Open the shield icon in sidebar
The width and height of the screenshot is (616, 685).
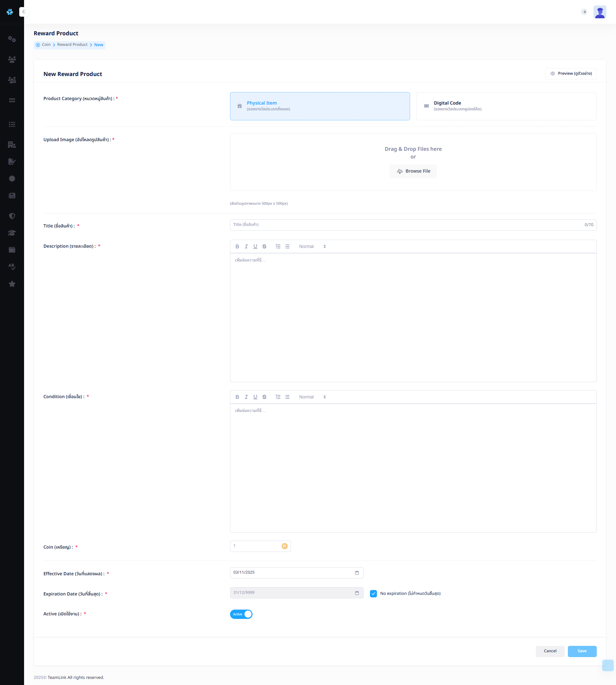click(x=12, y=216)
